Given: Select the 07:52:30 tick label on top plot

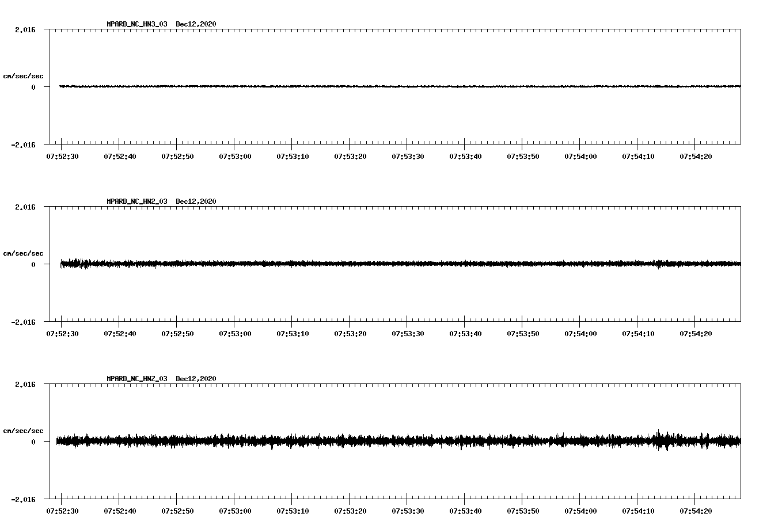Looking at the screenshot, I should 63,155.
